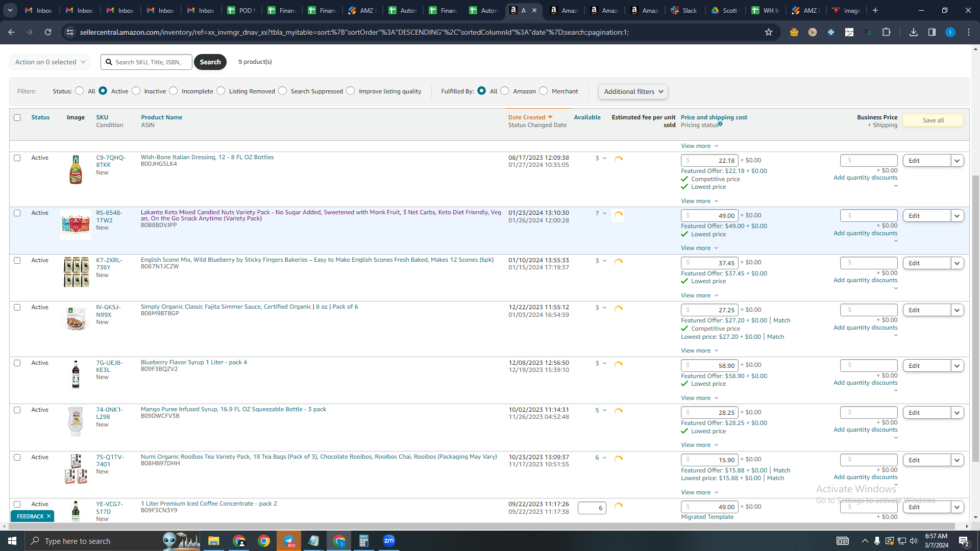Screen dimensions: 980x551
Task: Open the Windows notification center
Action: point(964,541)
